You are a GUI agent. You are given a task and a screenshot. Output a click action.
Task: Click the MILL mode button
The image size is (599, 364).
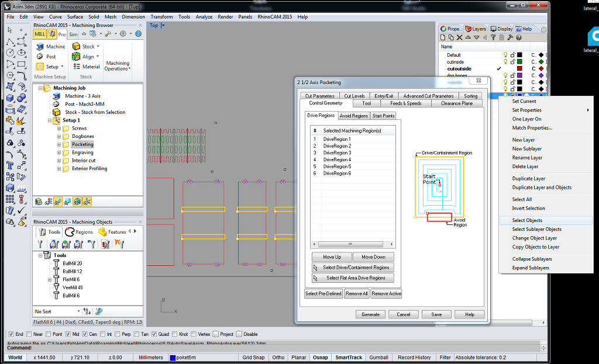point(40,34)
